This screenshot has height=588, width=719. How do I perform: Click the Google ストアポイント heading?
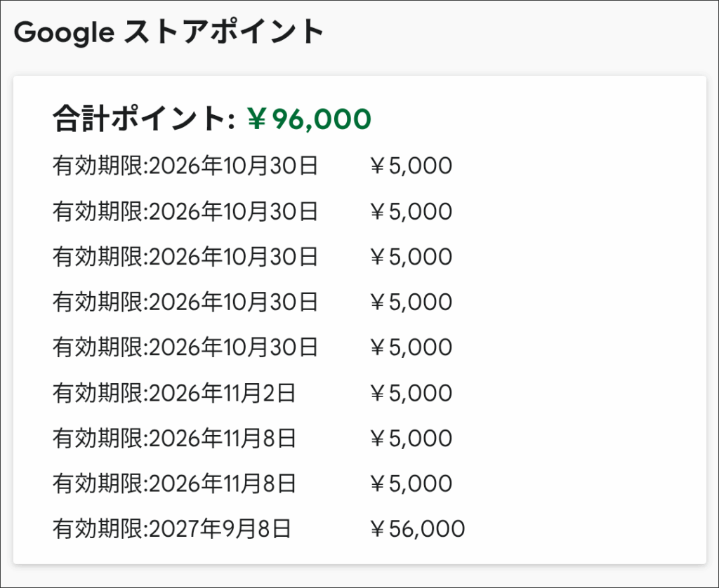point(169,32)
